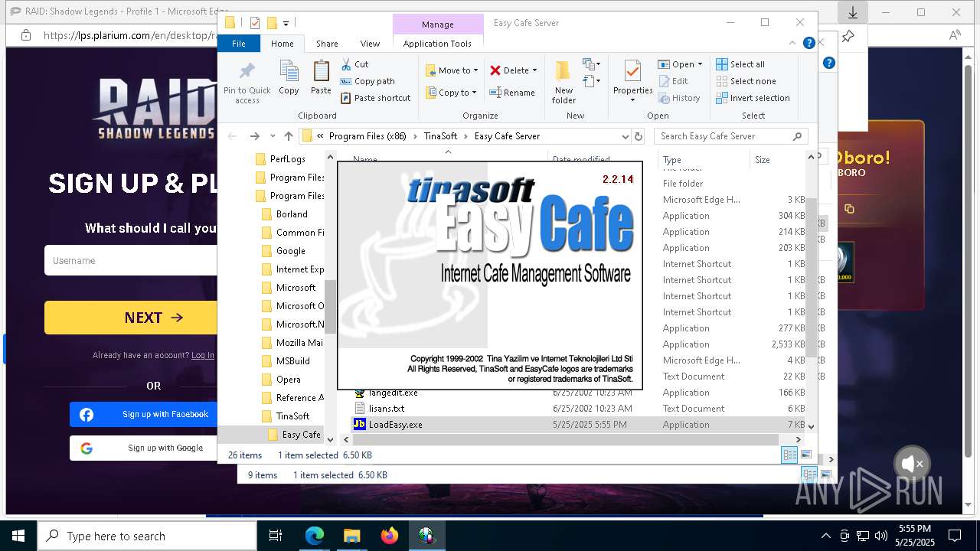
Task: Switch to the Share ribbon tab
Action: tap(327, 44)
